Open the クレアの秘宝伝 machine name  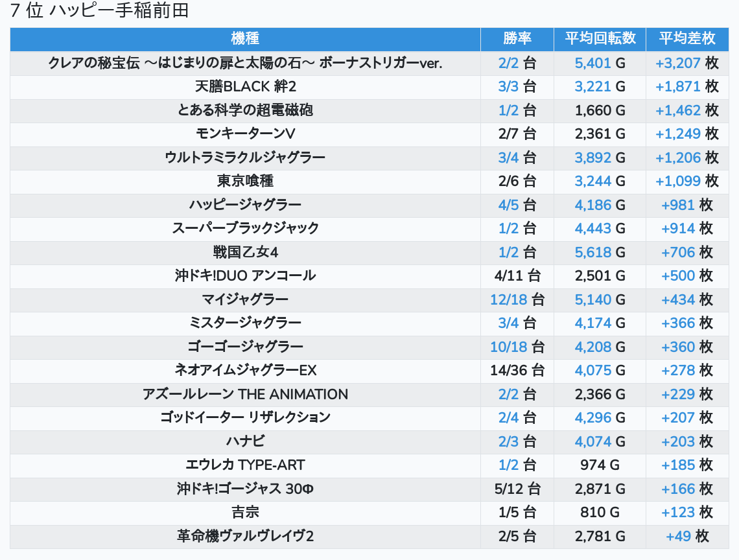click(x=245, y=64)
